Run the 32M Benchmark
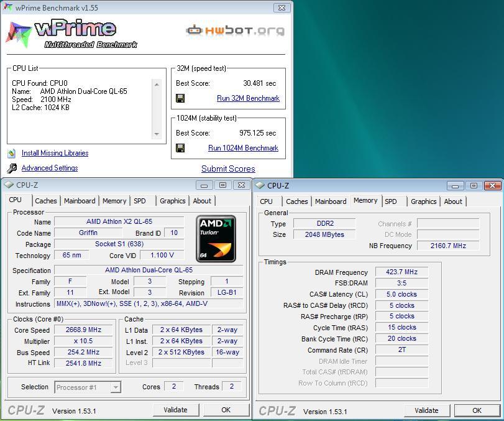504x421 pixels. 248,98
